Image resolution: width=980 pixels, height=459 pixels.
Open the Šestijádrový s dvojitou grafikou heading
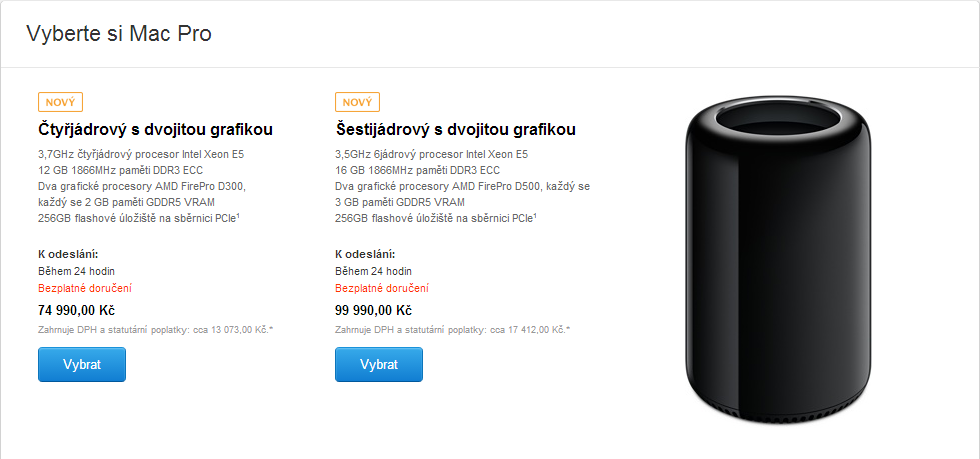point(455,129)
